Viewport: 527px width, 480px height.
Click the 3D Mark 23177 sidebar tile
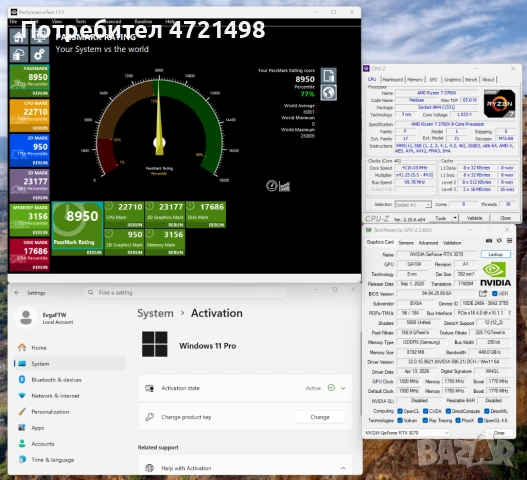[x=30, y=185]
